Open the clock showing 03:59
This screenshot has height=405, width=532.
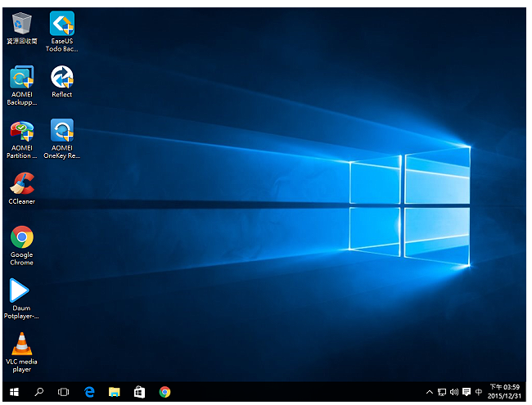tap(504, 392)
